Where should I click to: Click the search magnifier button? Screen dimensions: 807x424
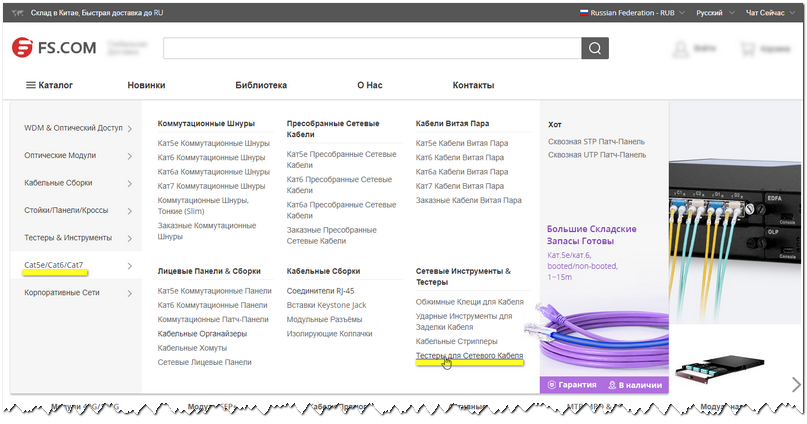coord(595,48)
